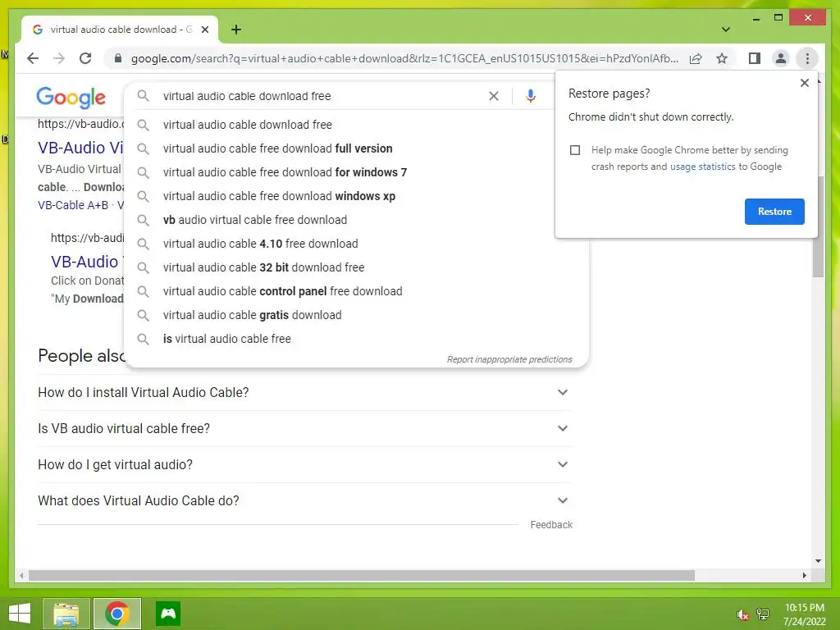The height and width of the screenshot is (630, 840).
Task: Click the horizontal scrollbar left arrow
Action: pos(21,575)
